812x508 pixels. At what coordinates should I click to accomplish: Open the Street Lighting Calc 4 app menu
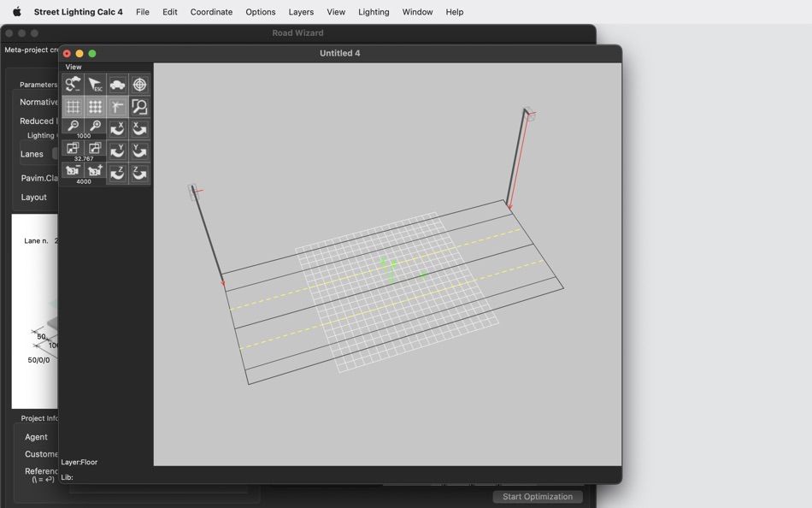pos(78,11)
